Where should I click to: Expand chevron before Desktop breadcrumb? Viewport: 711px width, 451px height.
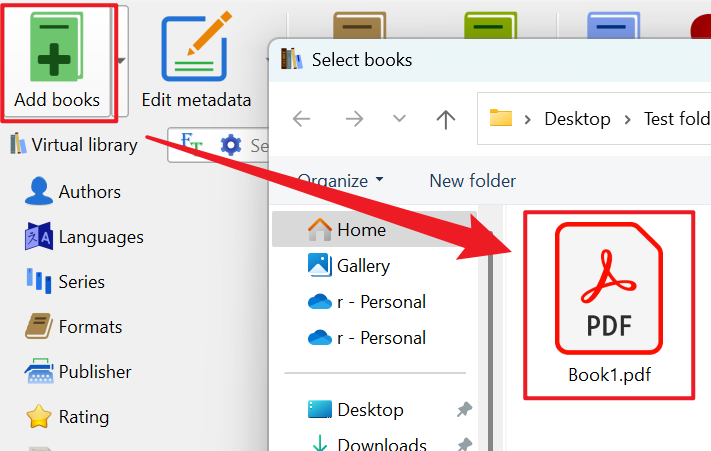tap(527, 120)
